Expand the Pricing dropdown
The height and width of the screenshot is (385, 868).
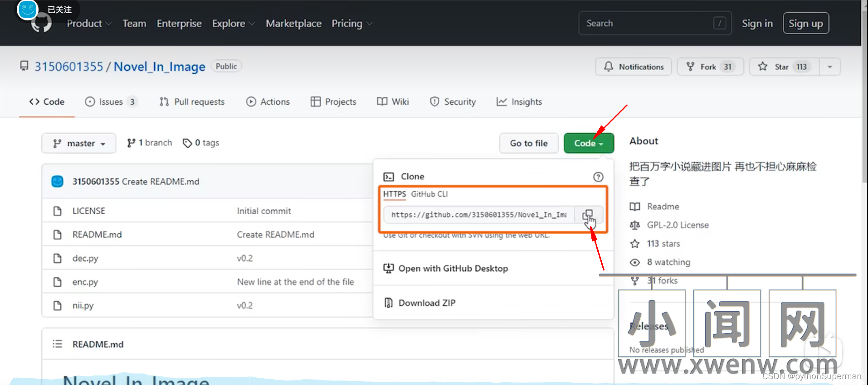click(x=352, y=24)
